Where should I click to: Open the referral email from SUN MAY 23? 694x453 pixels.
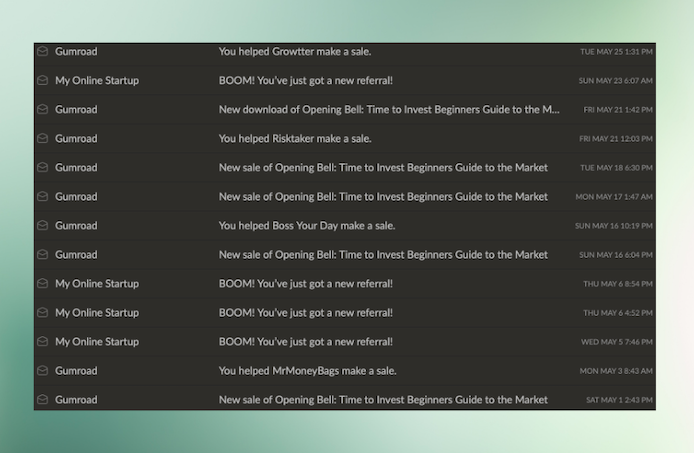306,81
